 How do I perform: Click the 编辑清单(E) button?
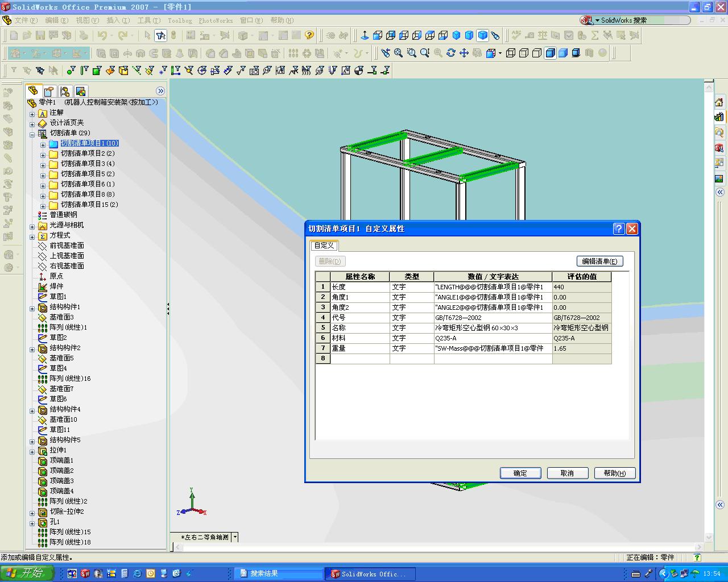(x=600, y=261)
